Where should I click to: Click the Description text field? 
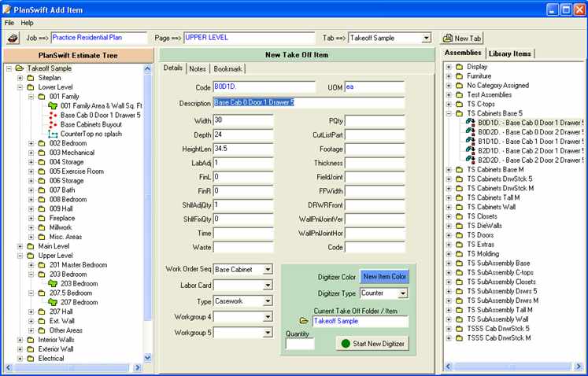point(309,103)
